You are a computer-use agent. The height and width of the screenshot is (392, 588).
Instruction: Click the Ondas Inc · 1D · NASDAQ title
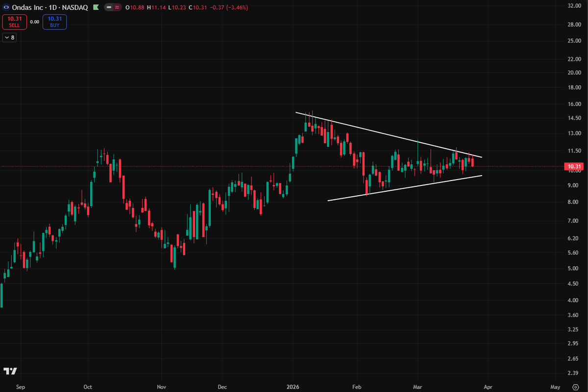click(50, 8)
